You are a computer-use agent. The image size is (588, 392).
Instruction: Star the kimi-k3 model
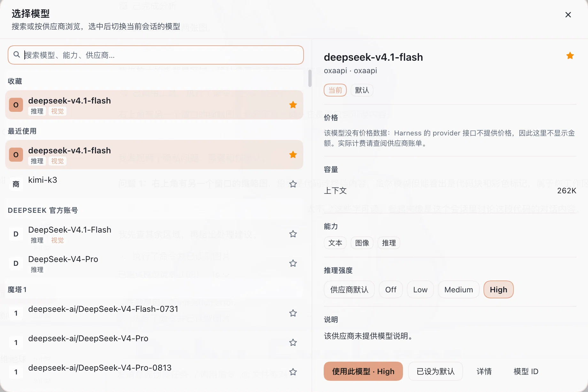coord(293,184)
